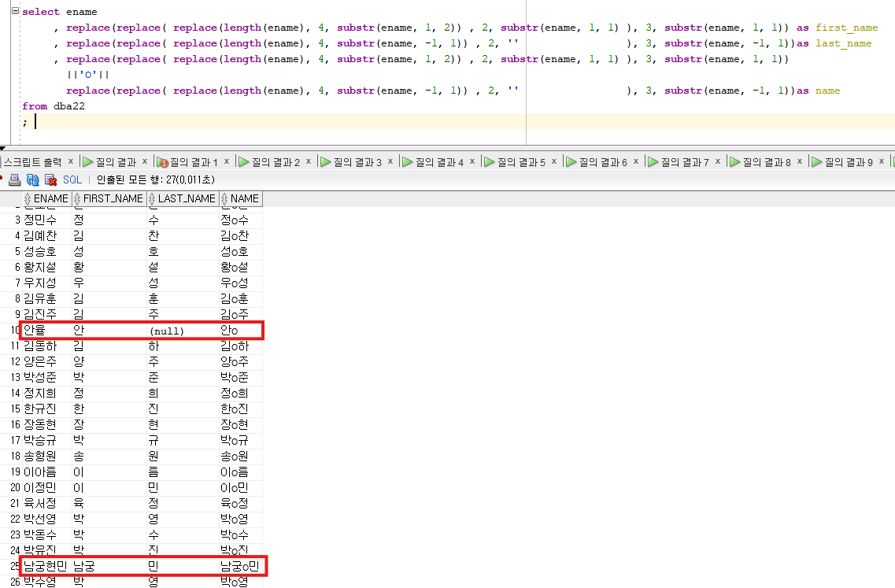Open the 질의 결과 1 tab
The width and height of the screenshot is (895, 588).
[x=188, y=162]
